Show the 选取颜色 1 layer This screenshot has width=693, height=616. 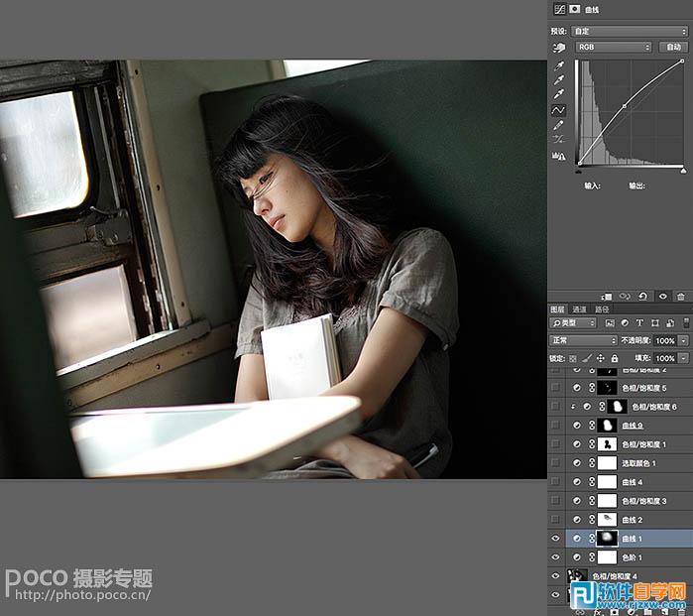tap(555, 463)
